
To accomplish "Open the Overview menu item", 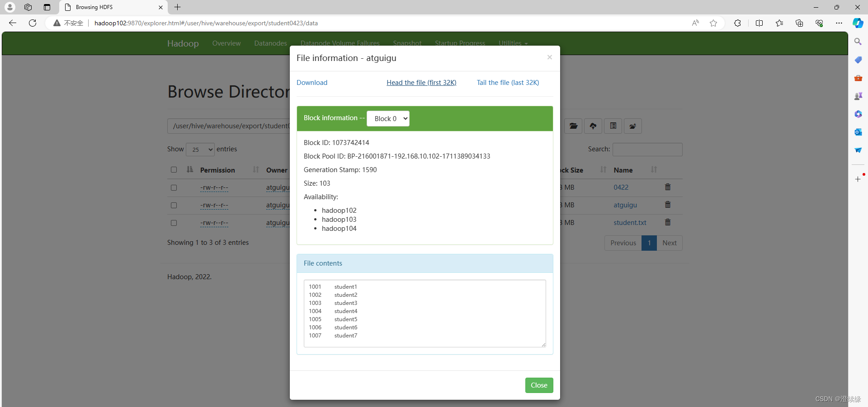I will click(226, 43).
